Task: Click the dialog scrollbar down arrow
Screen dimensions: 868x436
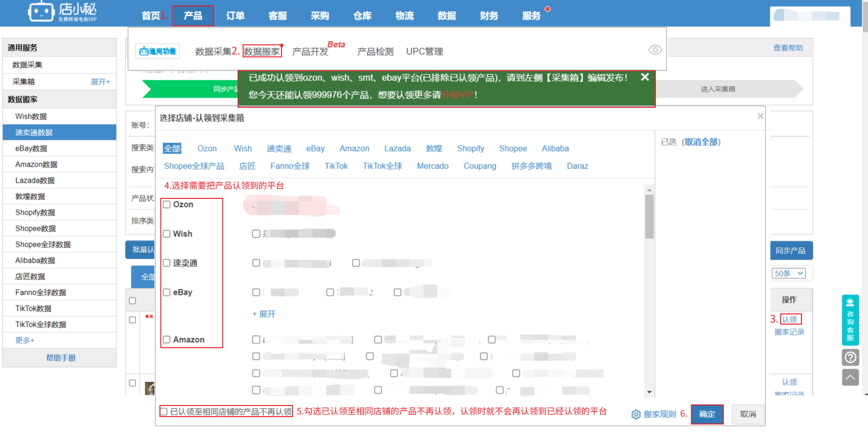Action: 649,393
